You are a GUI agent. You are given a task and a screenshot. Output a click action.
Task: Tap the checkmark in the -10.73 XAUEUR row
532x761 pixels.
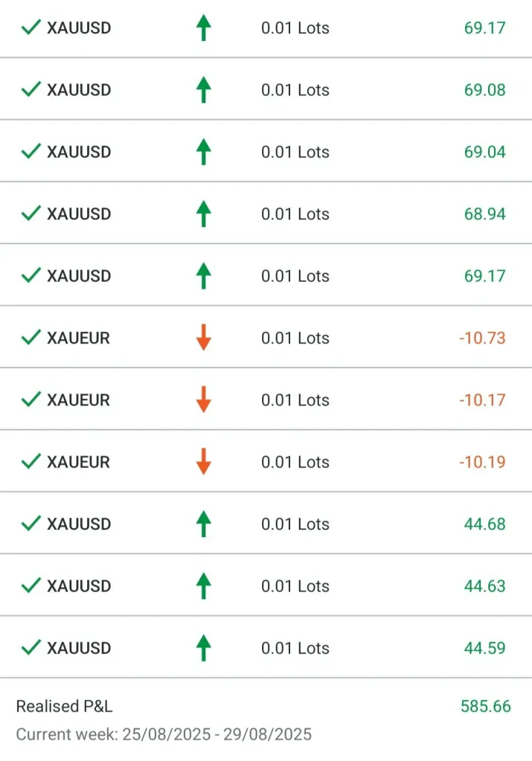coord(31,338)
